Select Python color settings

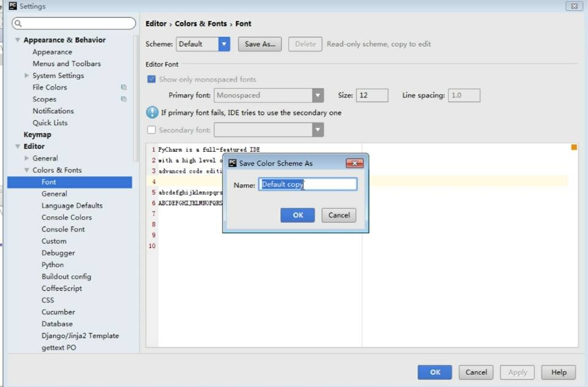coord(53,265)
